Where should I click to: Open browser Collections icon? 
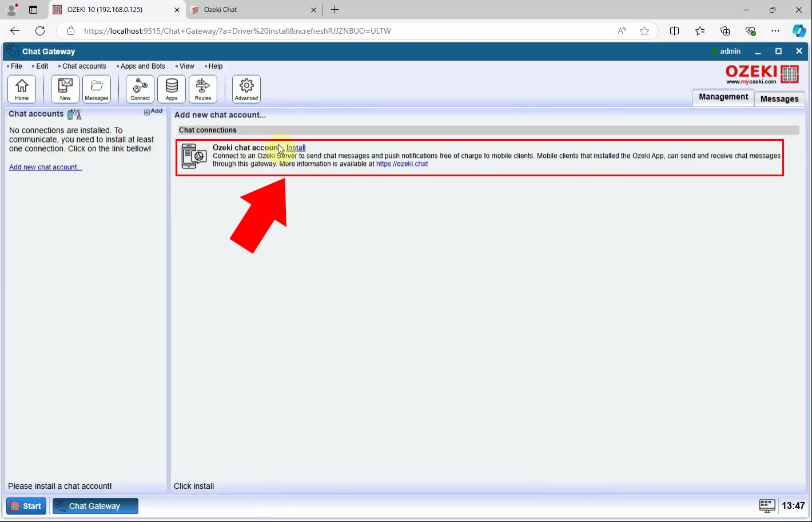point(725,31)
